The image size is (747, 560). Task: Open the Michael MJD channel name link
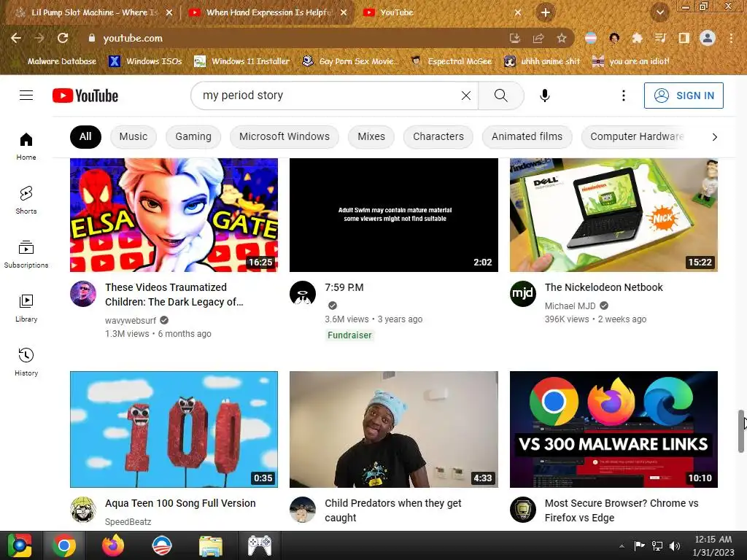[570, 306]
